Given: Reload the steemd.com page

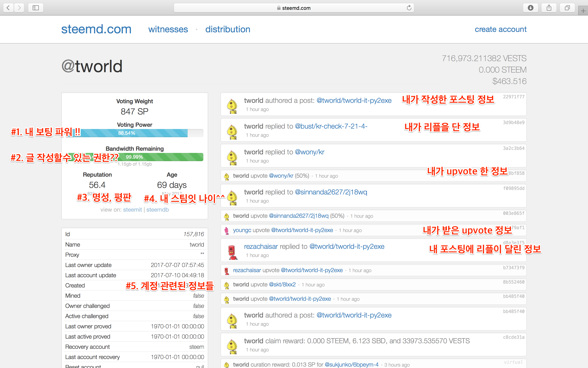Looking at the screenshot, I should pos(409,8).
